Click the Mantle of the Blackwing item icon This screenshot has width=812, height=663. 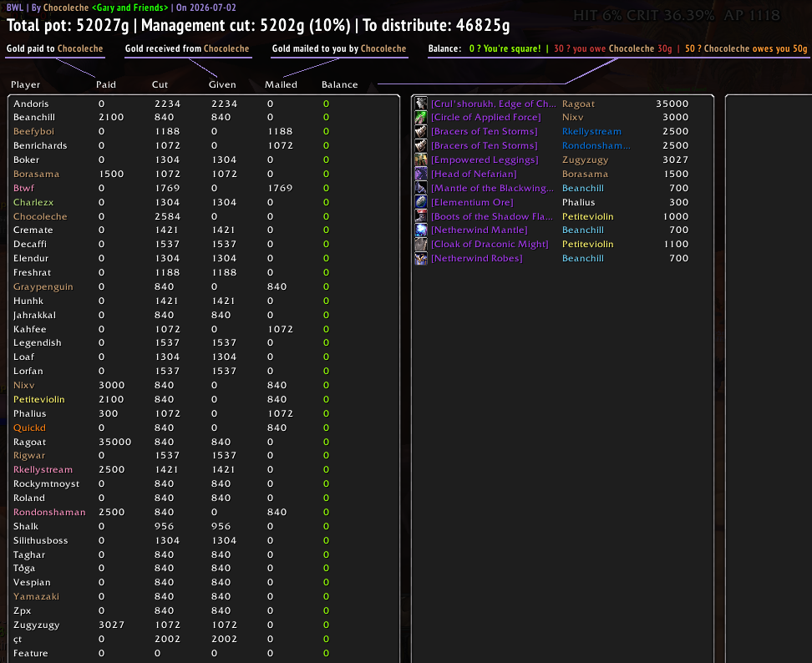click(421, 188)
